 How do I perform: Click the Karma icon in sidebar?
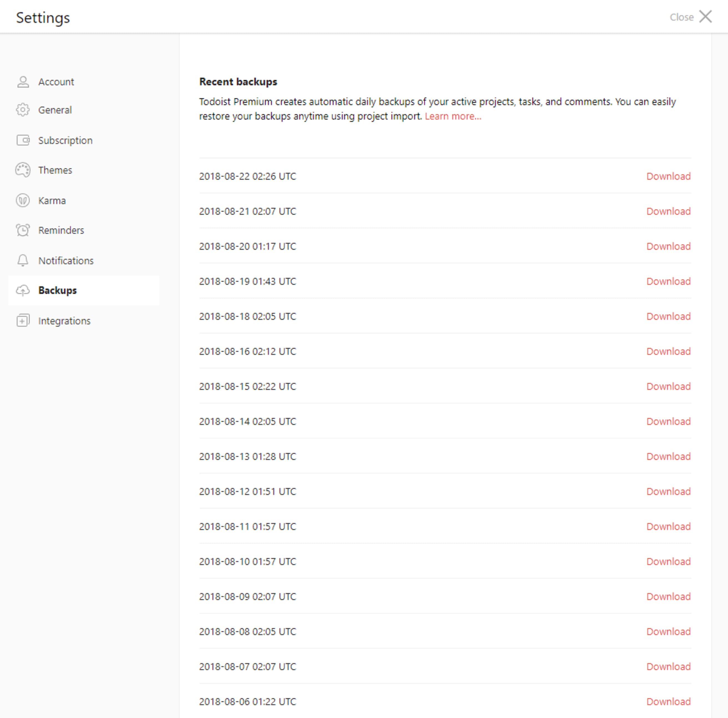coord(23,201)
